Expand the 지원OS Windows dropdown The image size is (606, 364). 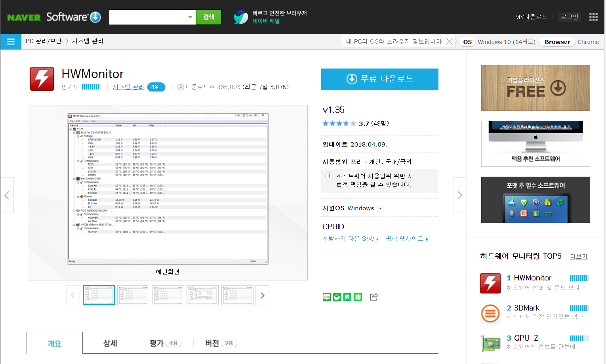coord(380,208)
